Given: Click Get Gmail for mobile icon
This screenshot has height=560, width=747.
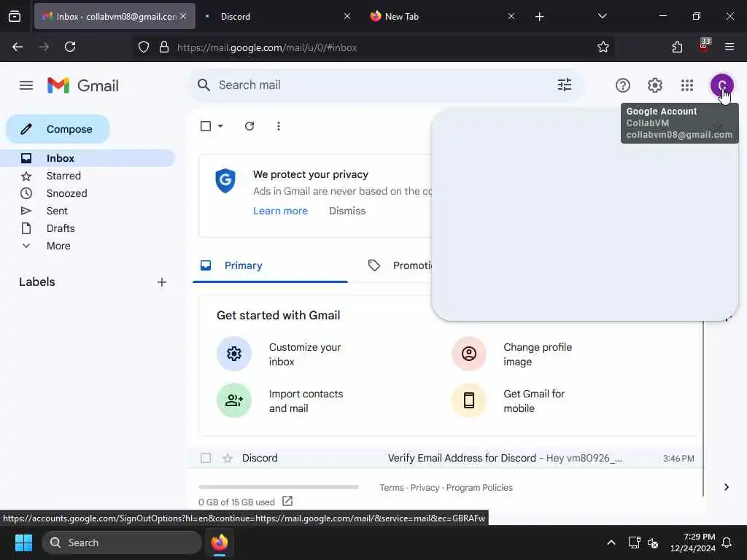Looking at the screenshot, I should tap(469, 400).
